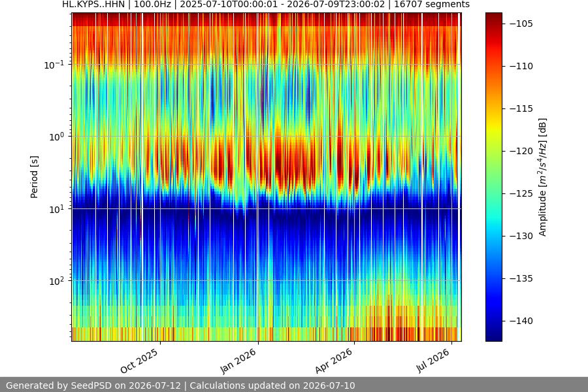Image resolution: width=588 pixels, height=392 pixels.
Task: Click the −125 colorbar tick label
Action: tap(521, 193)
